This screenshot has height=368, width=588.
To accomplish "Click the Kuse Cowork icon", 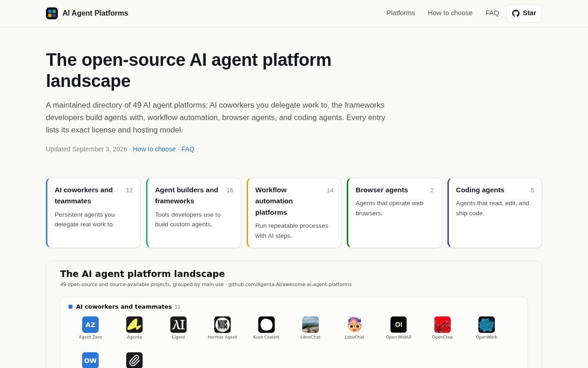I will pyautogui.click(x=266, y=325).
